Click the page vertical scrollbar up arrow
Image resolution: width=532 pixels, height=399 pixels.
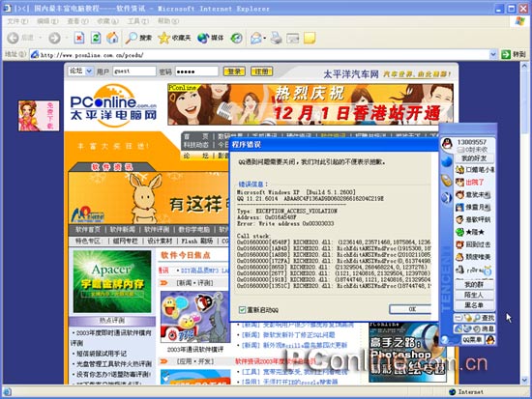click(524, 66)
